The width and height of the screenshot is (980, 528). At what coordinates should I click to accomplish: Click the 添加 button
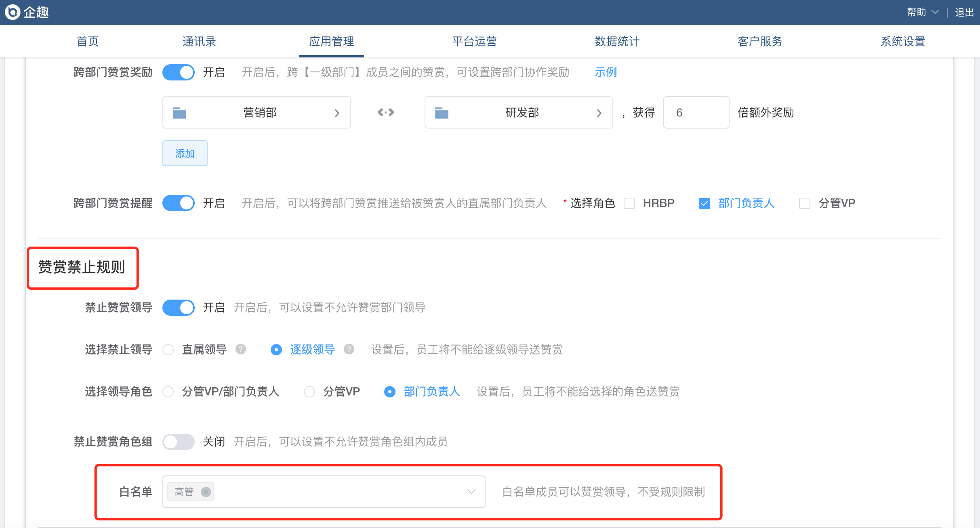click(185, 153)
